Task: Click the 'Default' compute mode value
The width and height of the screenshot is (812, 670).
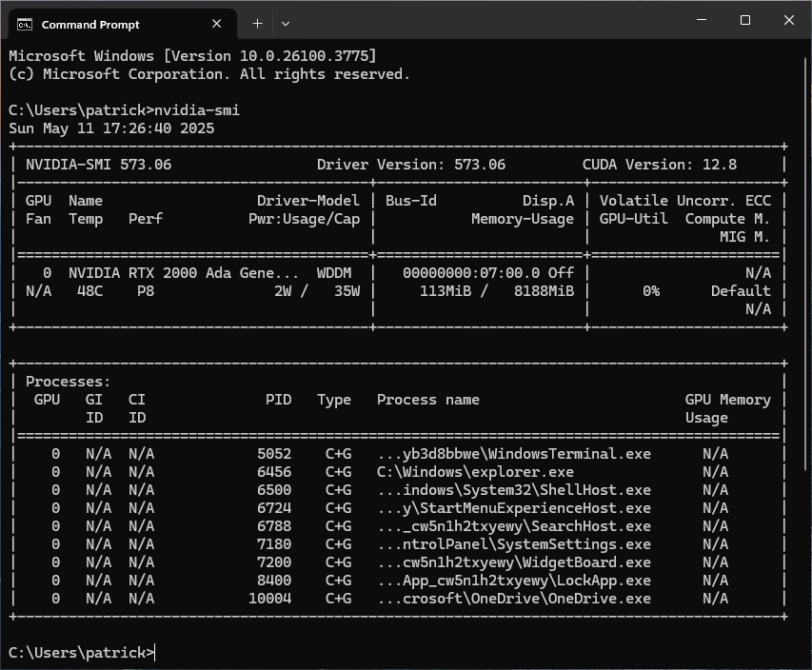Action: point(741,291)
